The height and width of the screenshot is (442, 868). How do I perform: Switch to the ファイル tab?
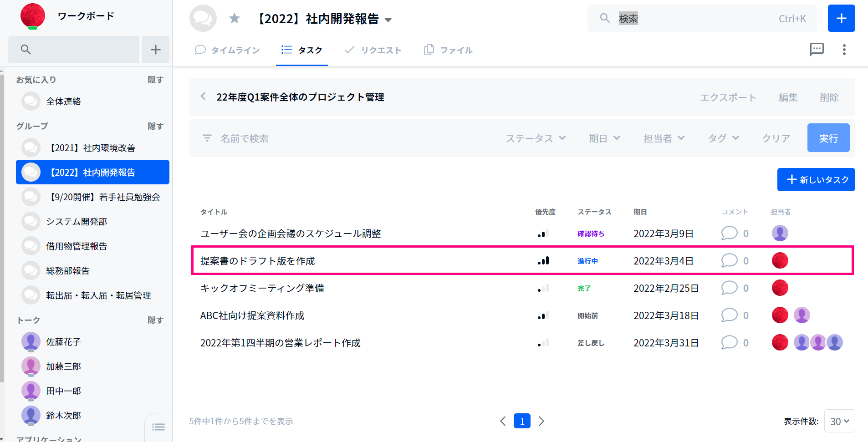pyautogui.click(x=448, y=50)
